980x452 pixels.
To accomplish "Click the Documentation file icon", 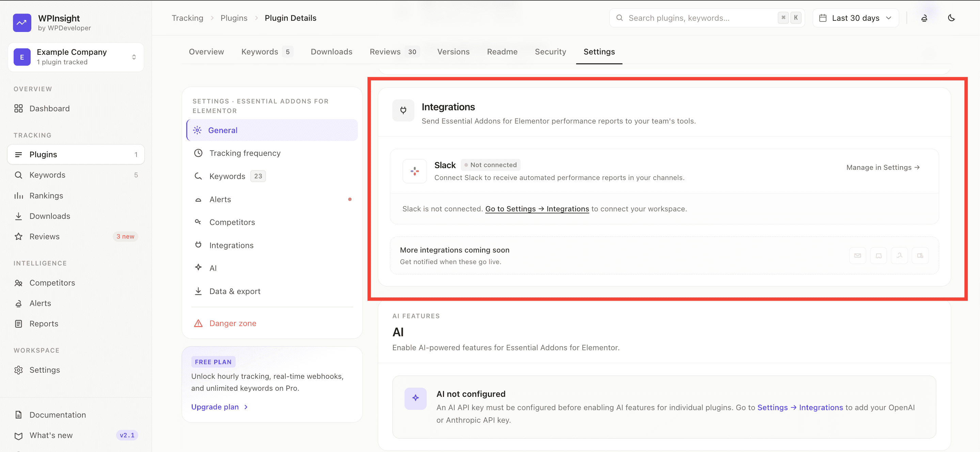I will coord(18,415).
